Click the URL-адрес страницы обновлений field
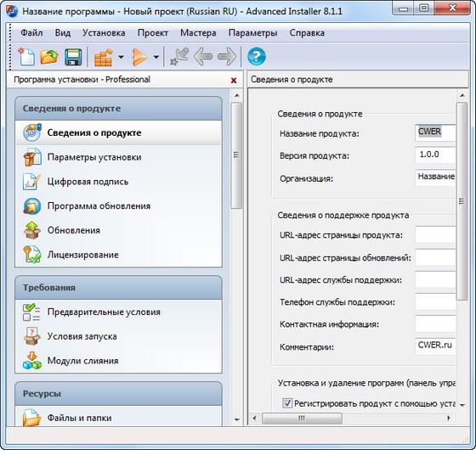The image size is (476, 450). click(x=435, y=257)
